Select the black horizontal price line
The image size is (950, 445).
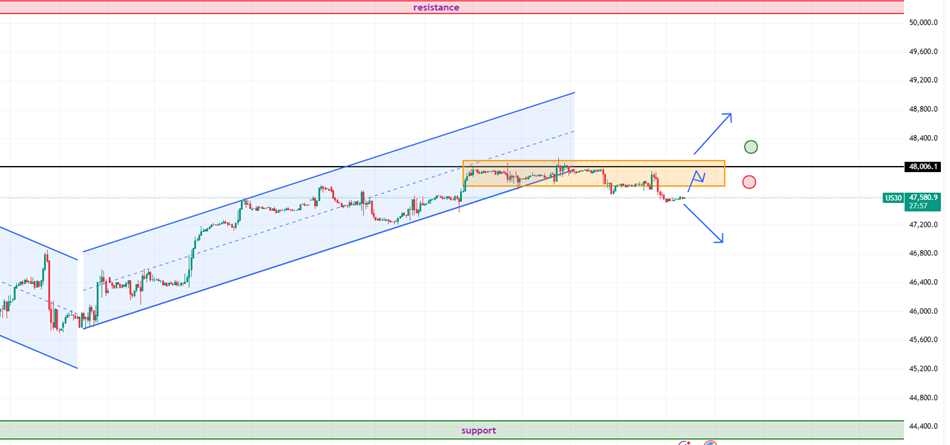pyautogui.click(x=250, y=166)
